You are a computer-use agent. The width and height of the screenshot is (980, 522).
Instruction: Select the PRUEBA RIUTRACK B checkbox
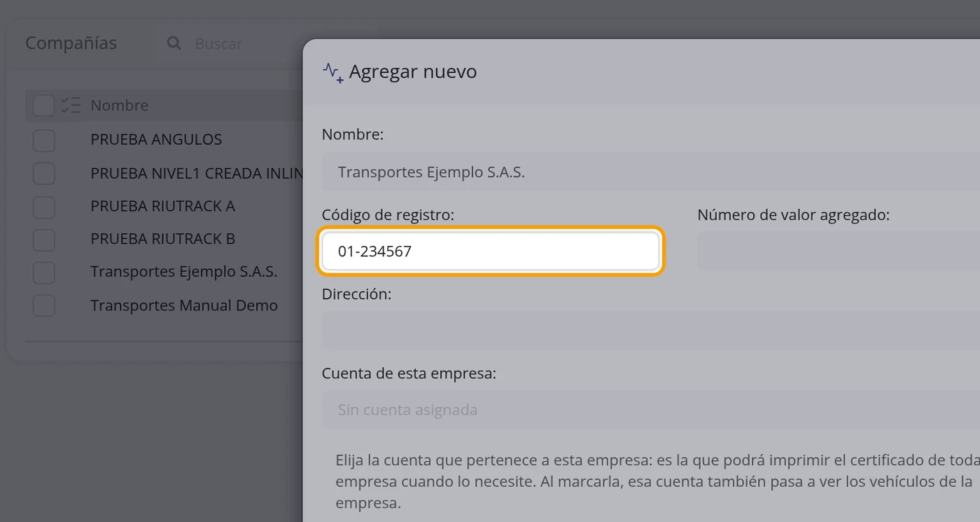tap(43, 239)
